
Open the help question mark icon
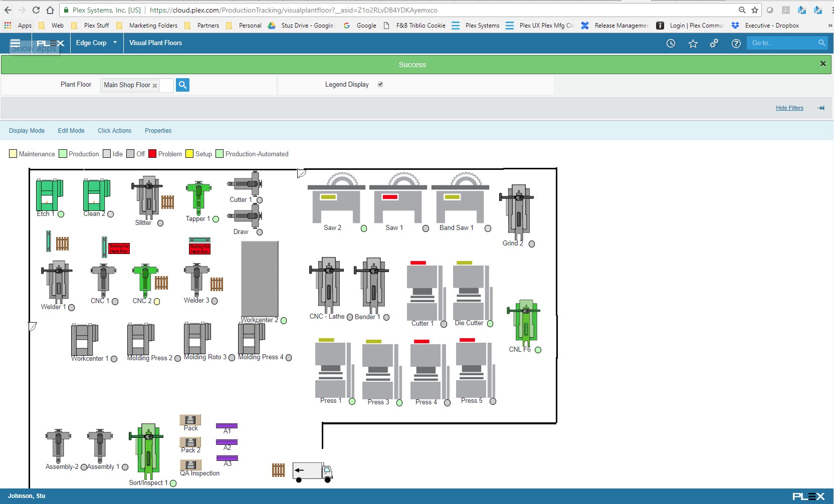click(736, 44)
